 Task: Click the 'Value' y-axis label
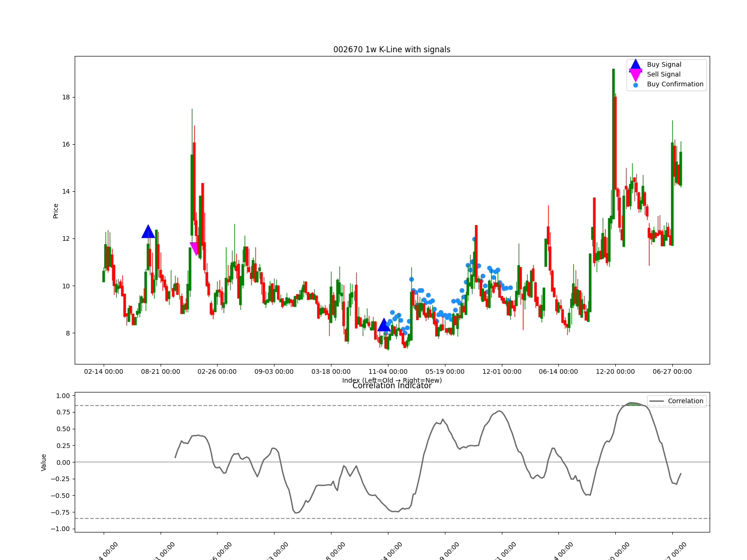[44, 462]
